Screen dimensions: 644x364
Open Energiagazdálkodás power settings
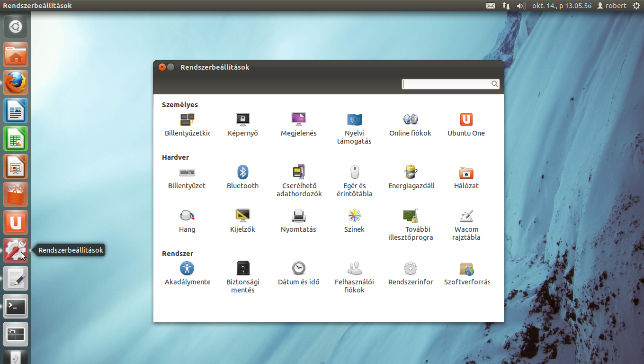(411, 177)
